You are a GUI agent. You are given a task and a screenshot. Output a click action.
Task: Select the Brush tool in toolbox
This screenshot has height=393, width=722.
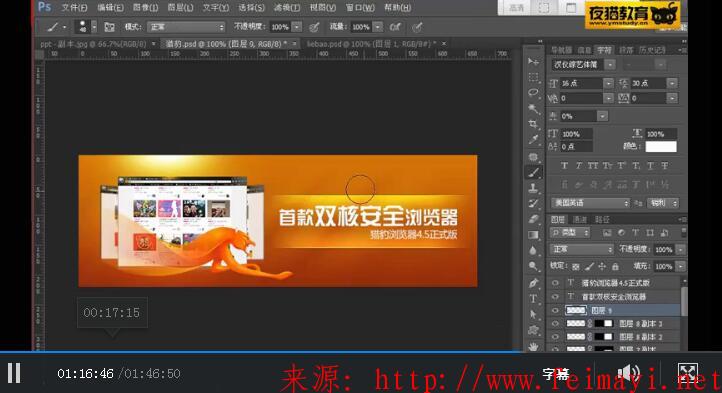pos(533,172)
